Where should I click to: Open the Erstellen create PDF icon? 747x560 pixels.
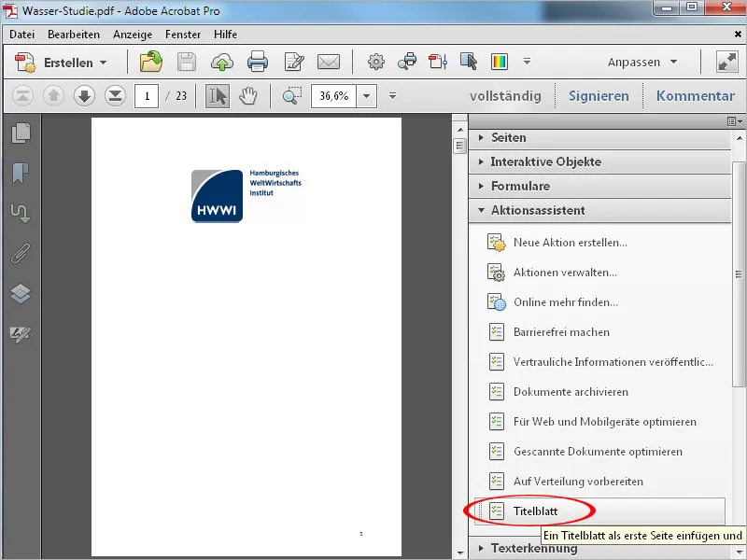(x=25, y=63)
